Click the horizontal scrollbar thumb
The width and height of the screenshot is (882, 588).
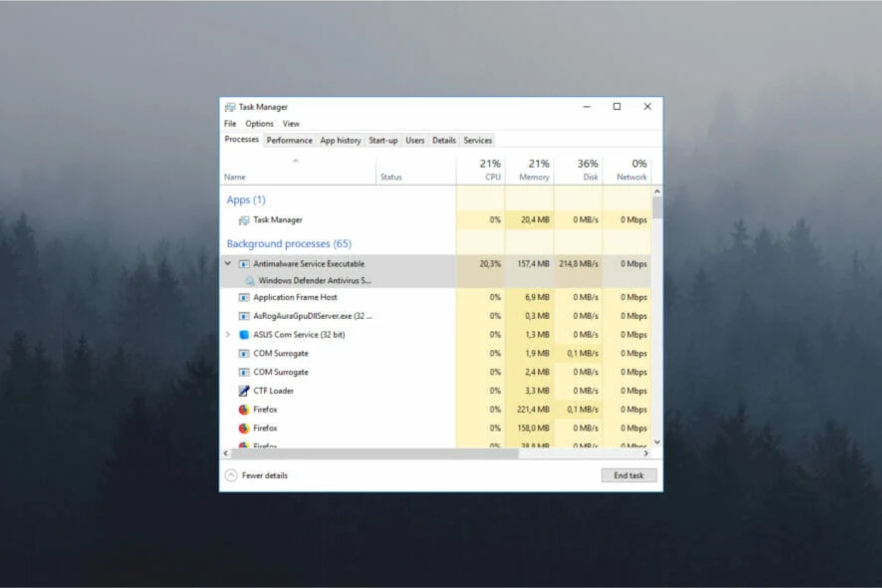pyautogui.click(x=374, y=454)
